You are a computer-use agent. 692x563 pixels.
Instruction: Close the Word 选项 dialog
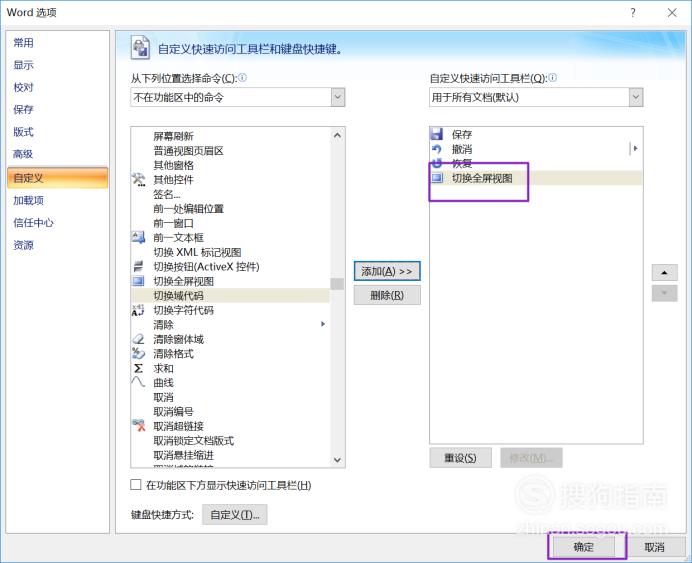tap(672, 12)
